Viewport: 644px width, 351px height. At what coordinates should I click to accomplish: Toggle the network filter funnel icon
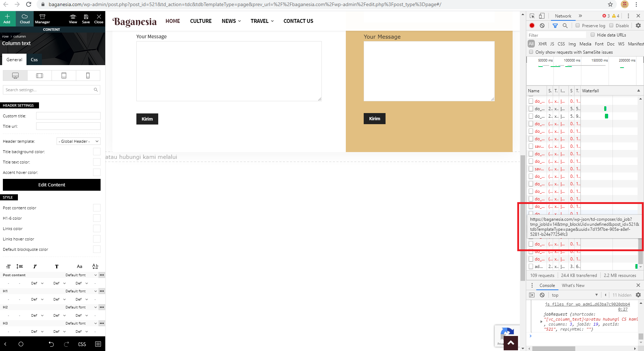555,25
